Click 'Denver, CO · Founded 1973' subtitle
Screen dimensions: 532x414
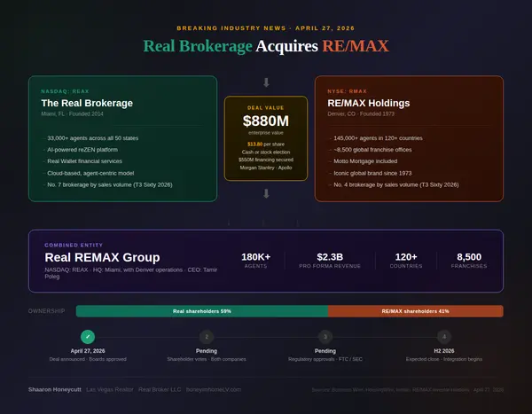tap(361, 113)
